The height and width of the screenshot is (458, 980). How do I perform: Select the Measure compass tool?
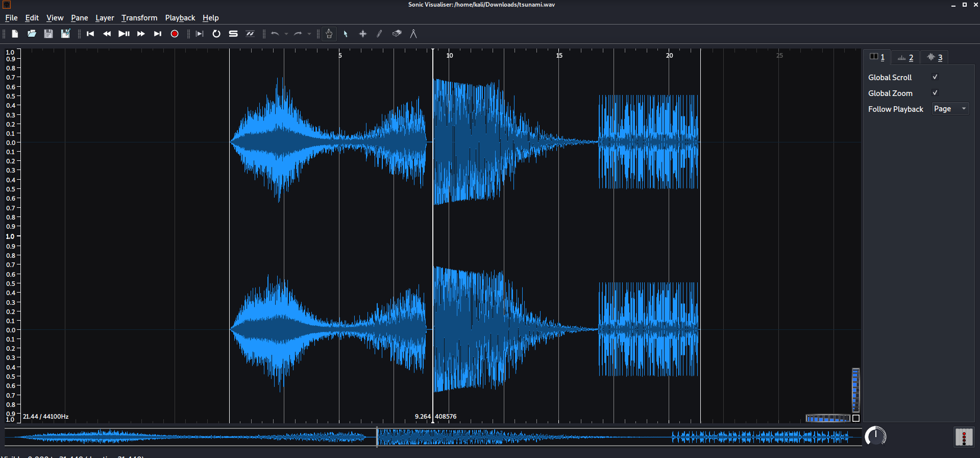(413, 34)
